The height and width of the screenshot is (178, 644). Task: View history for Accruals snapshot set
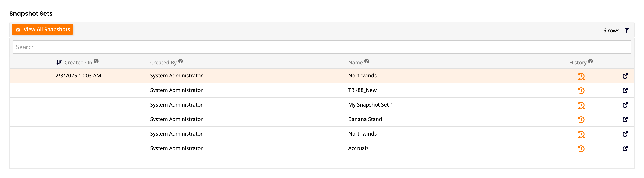pos(581,149)
